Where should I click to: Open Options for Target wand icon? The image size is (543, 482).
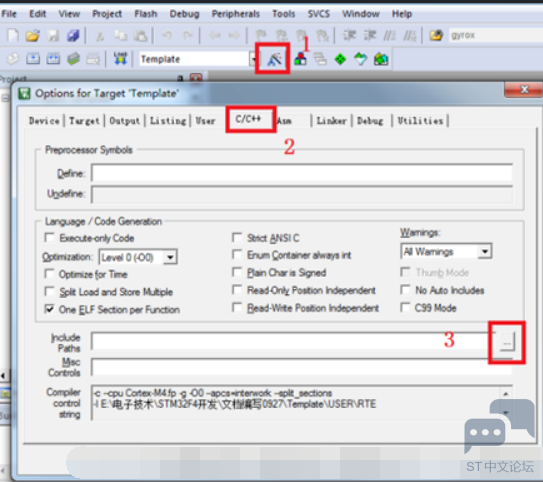pos(274,59)
